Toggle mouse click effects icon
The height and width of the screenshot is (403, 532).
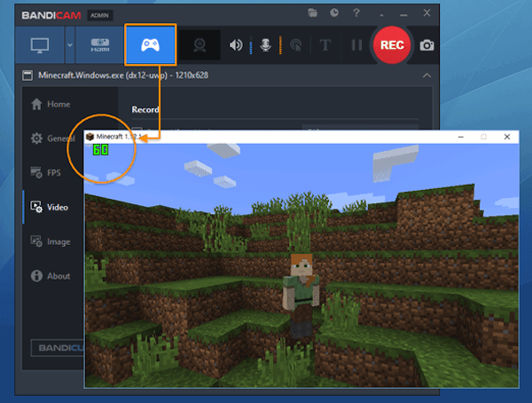pos(296,45)
